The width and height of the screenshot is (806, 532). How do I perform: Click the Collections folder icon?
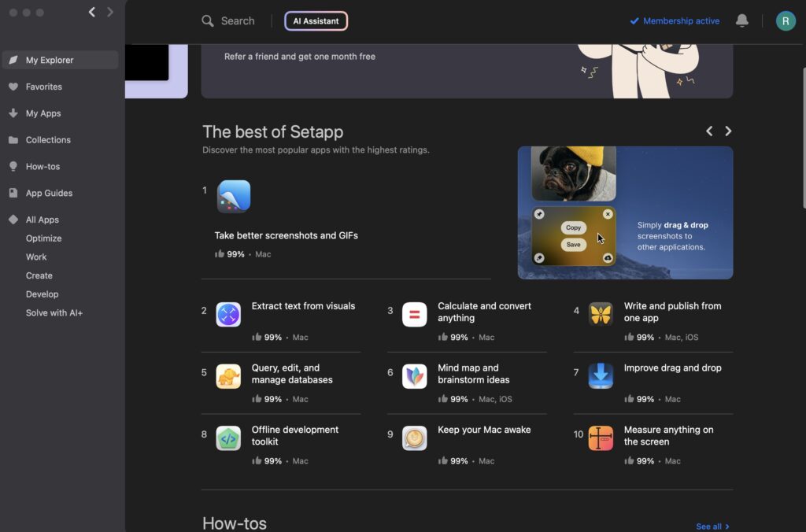point(13,140)
